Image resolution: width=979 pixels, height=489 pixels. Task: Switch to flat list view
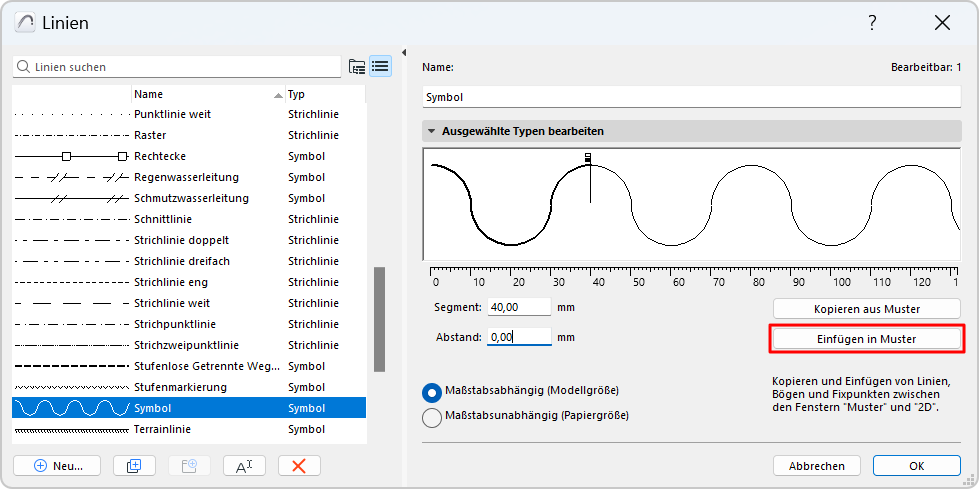click(380, 67)
